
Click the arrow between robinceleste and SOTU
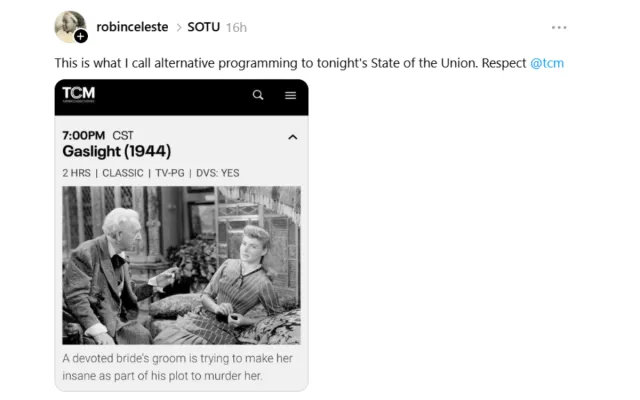click(177, 27)
